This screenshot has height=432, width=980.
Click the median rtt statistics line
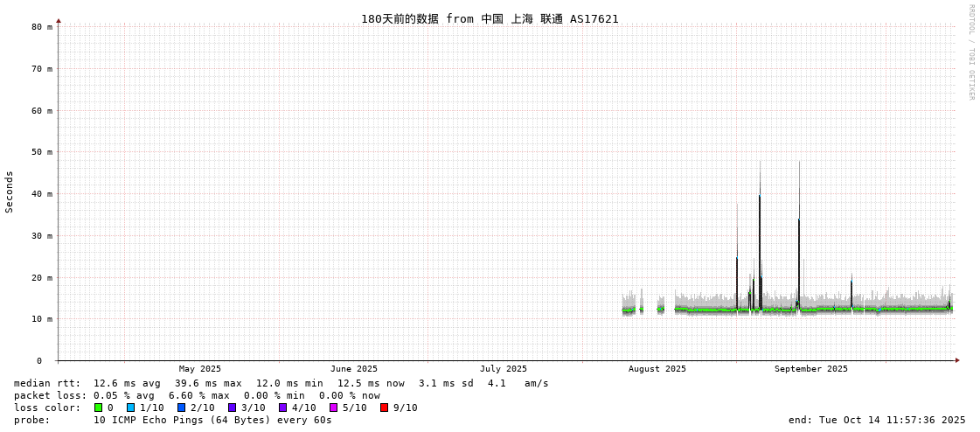coord(281,383)
